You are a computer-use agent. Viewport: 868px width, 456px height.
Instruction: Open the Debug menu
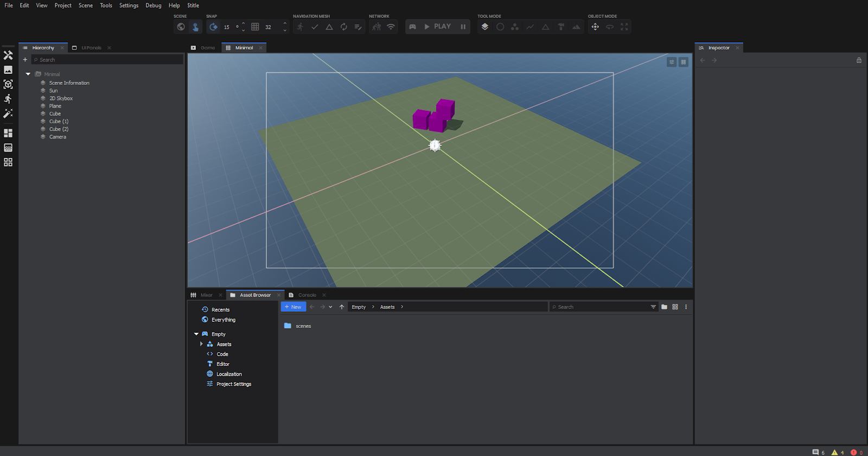click(x=153, y=5)
